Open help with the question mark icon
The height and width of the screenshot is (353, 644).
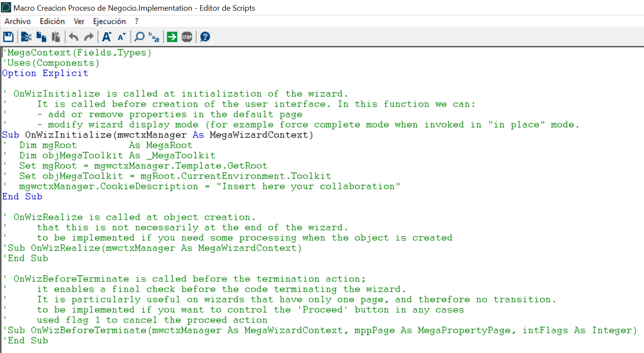[205, 37]
